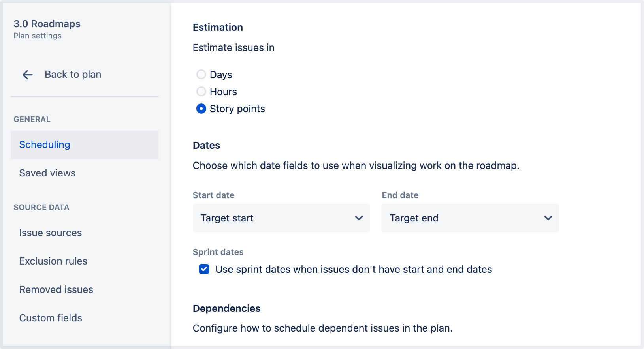
Task: Select the Hours radio button
Action: tap(201, 91)
